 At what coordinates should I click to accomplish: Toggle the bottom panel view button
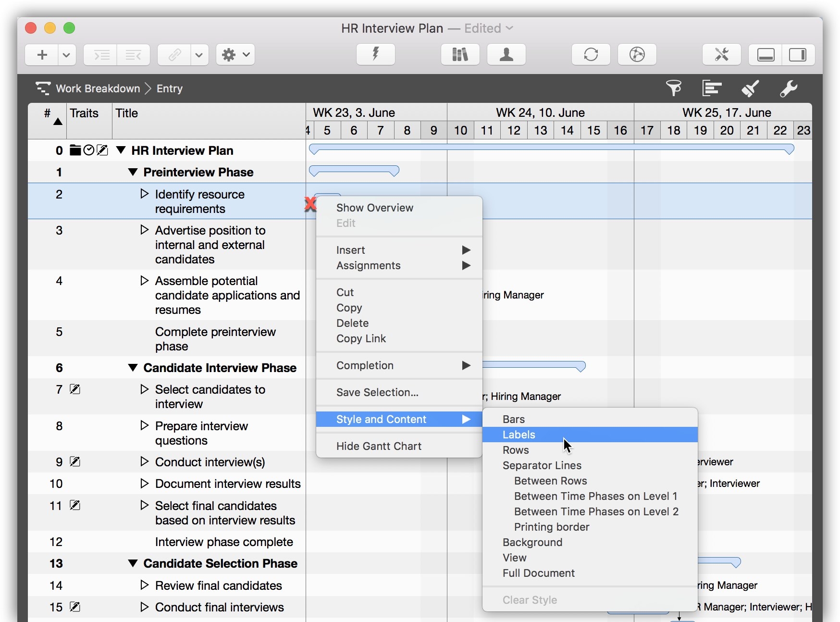[766, 54]
